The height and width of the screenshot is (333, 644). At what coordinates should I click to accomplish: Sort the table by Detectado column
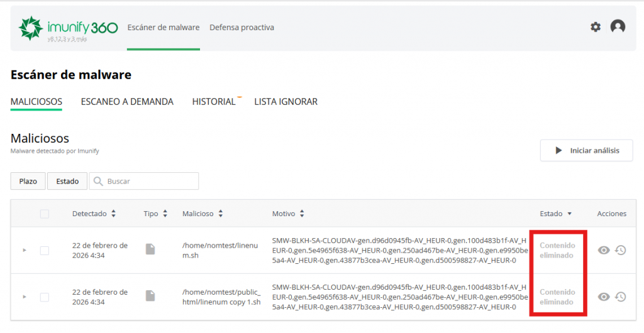(x=94, y=214)
